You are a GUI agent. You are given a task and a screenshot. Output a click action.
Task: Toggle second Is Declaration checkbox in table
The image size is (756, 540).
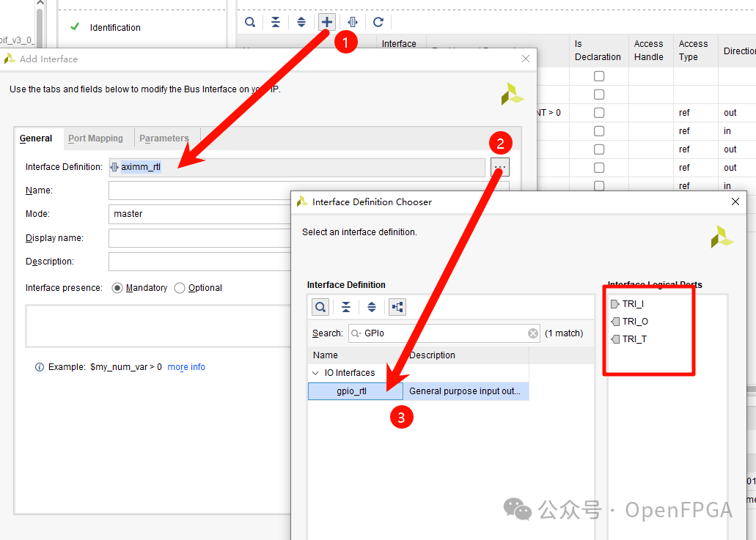coord(599,95)
